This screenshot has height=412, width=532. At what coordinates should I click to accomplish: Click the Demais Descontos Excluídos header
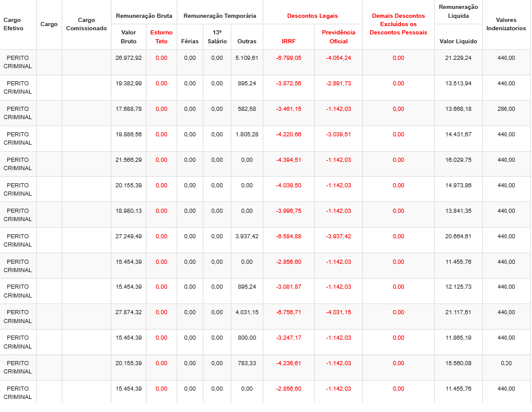click(398, 24)
